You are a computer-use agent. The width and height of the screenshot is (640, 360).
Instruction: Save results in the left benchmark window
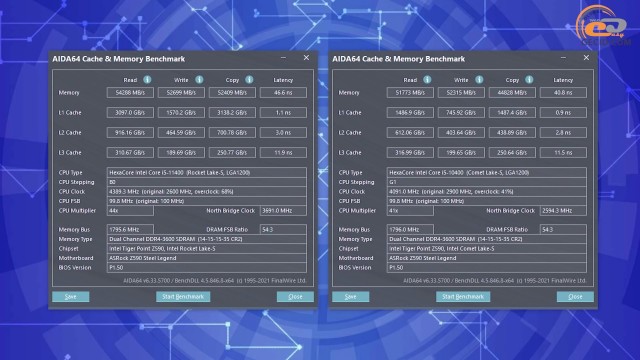point(71,297)
